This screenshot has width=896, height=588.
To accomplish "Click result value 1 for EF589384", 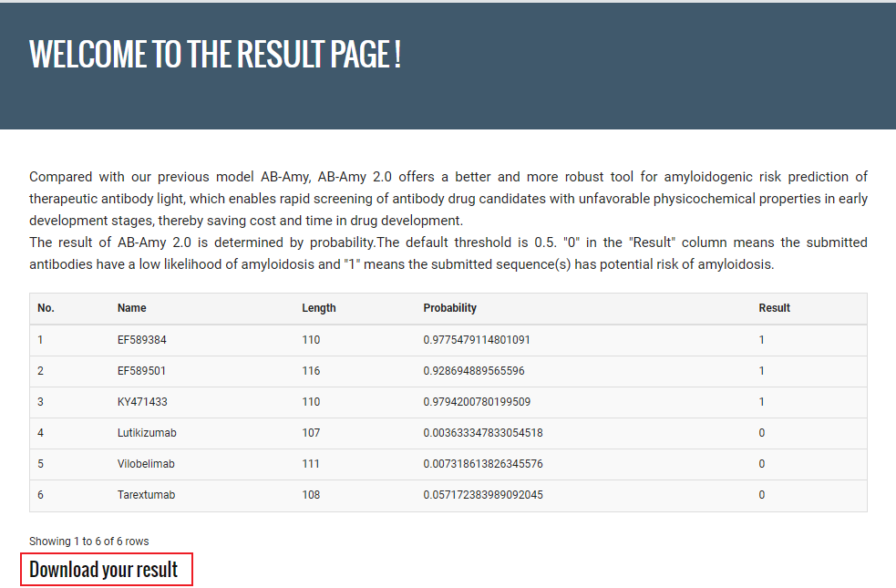I will 762,340.
